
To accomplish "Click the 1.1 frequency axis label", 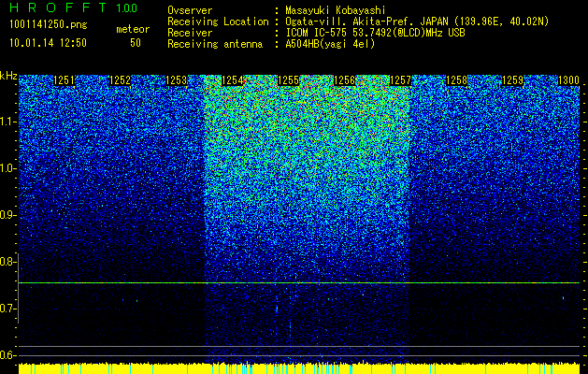I will pyautogui.click(x=8, y=122).
